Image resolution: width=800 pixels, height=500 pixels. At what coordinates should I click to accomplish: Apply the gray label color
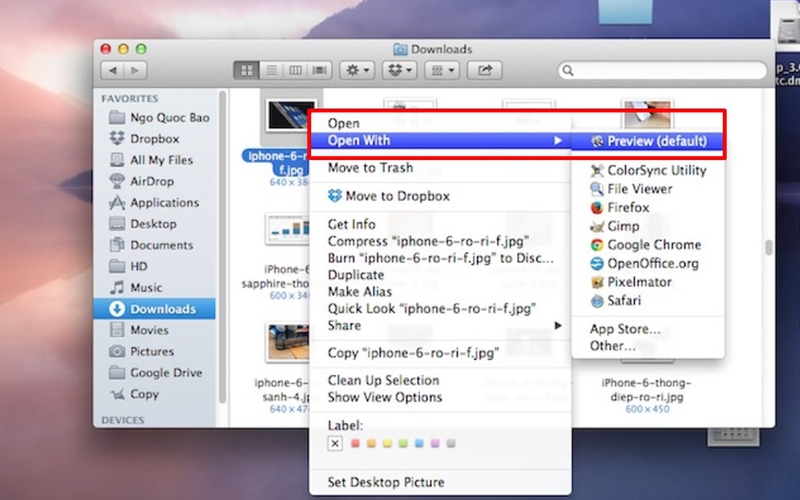451,443
